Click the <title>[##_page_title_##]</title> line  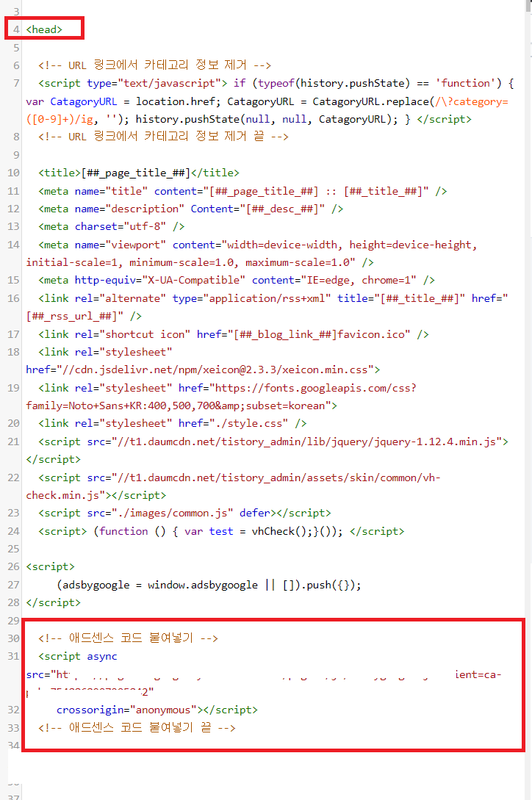tap(139, 173)
